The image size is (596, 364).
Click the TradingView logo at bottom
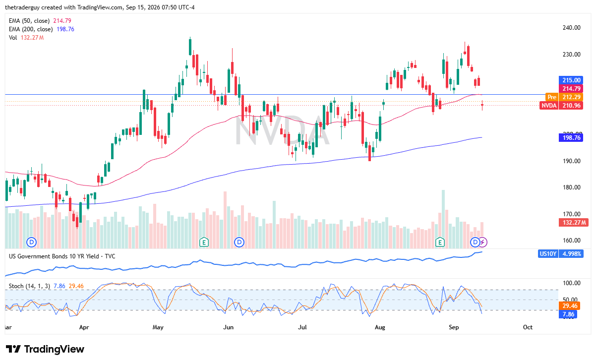point(45,349)
